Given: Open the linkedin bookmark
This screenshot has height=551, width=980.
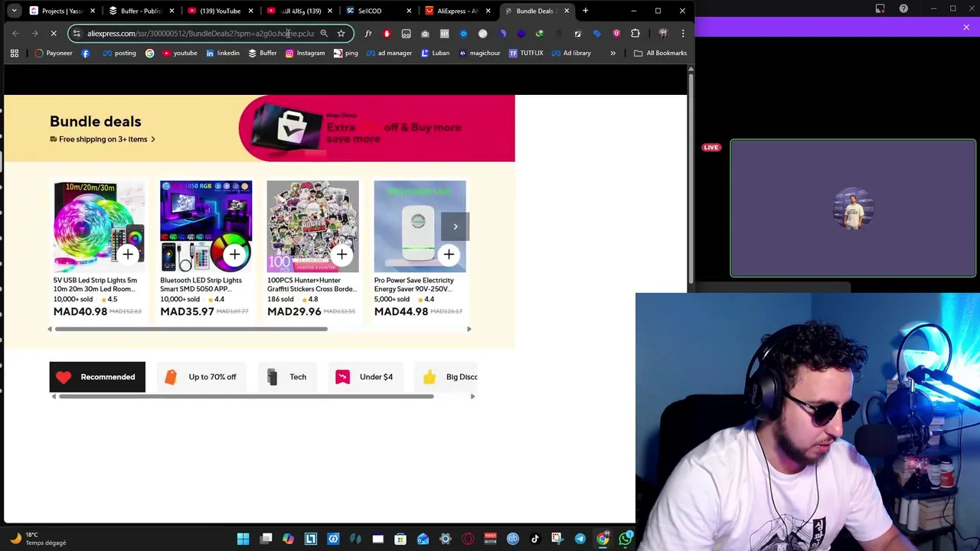Looking at the screenshot, I should [223, 53].
